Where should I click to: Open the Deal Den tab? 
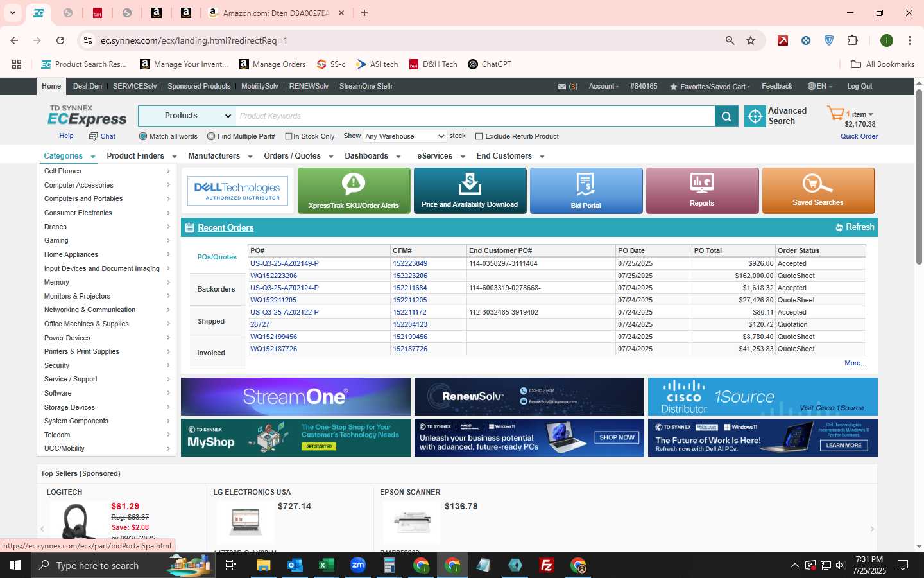[87, 87]
